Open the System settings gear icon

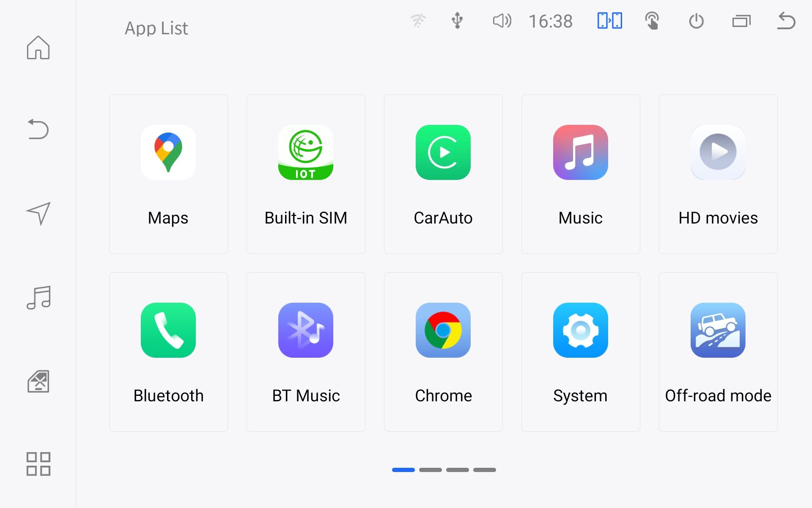pyautogui.click(x=581, y=330)
